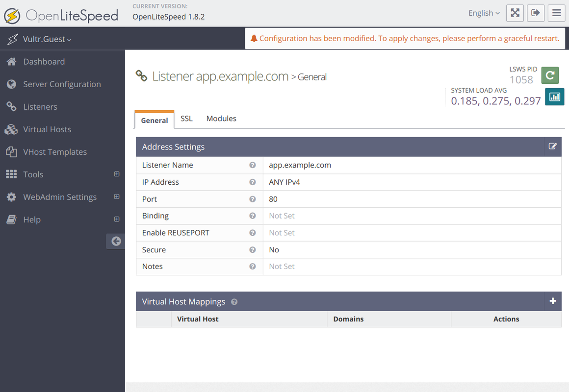Open Server Configuration in the sidebar

click(62, 84)
